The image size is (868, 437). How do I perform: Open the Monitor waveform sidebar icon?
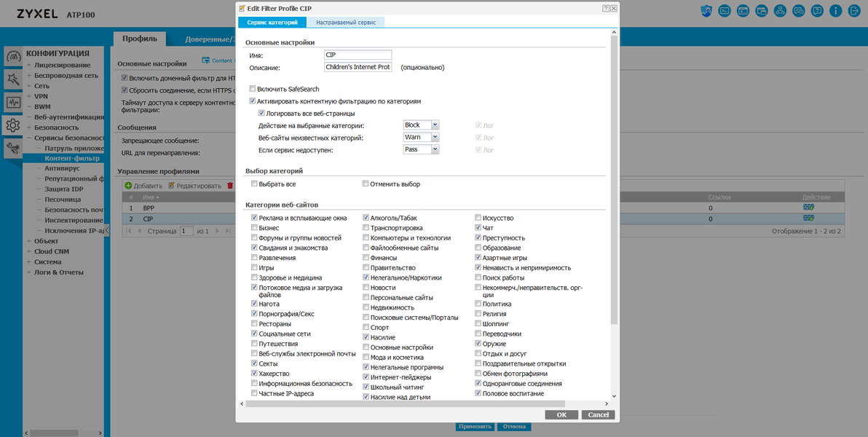coord(12,103)
